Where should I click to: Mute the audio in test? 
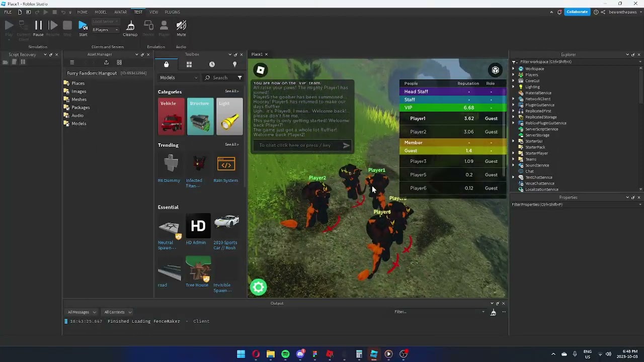[x=181, y=28]
